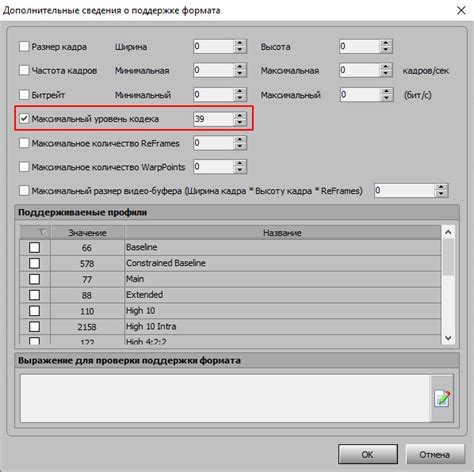Increase the maximum bitrate value with up arrow
This screenshot has height=472, width=474.
coord(386,91)
